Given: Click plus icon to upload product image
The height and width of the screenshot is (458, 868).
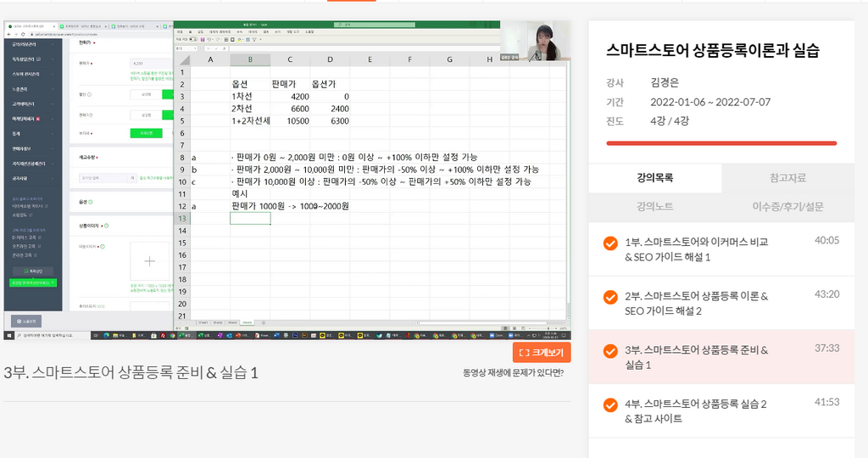Looking at the screenshot, I should click(x=149, y=261).
